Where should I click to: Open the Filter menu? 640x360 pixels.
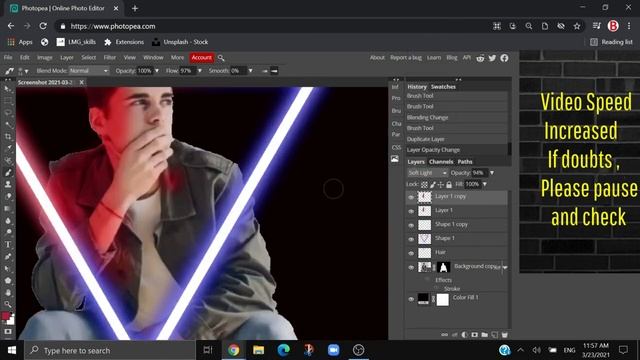[x=110, y=58]
